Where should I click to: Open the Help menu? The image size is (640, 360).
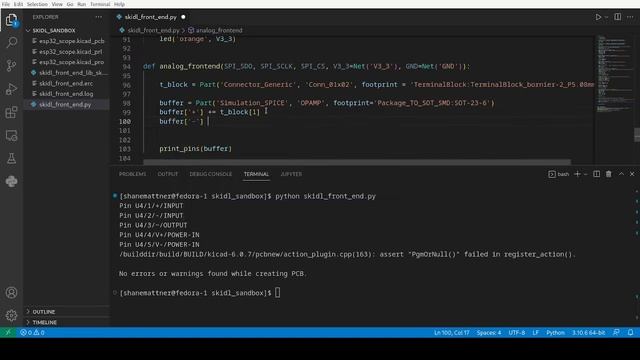click(x=119, y=4)
